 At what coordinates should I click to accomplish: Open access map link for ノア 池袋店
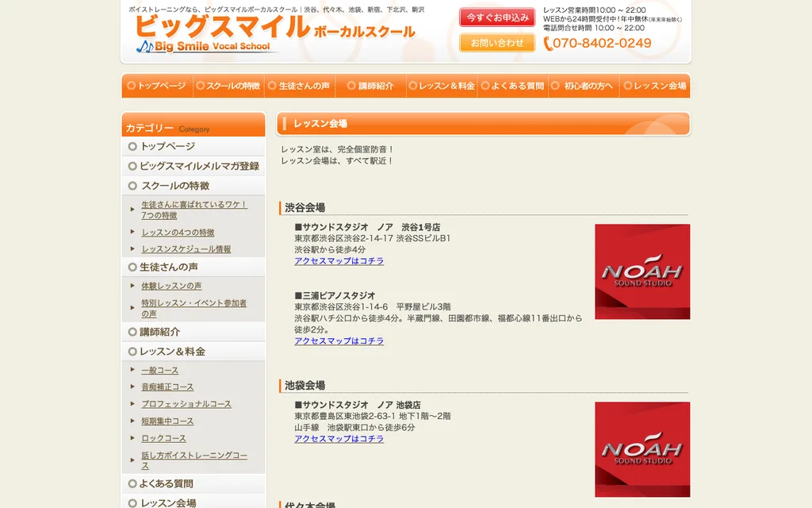coord(339,439)
